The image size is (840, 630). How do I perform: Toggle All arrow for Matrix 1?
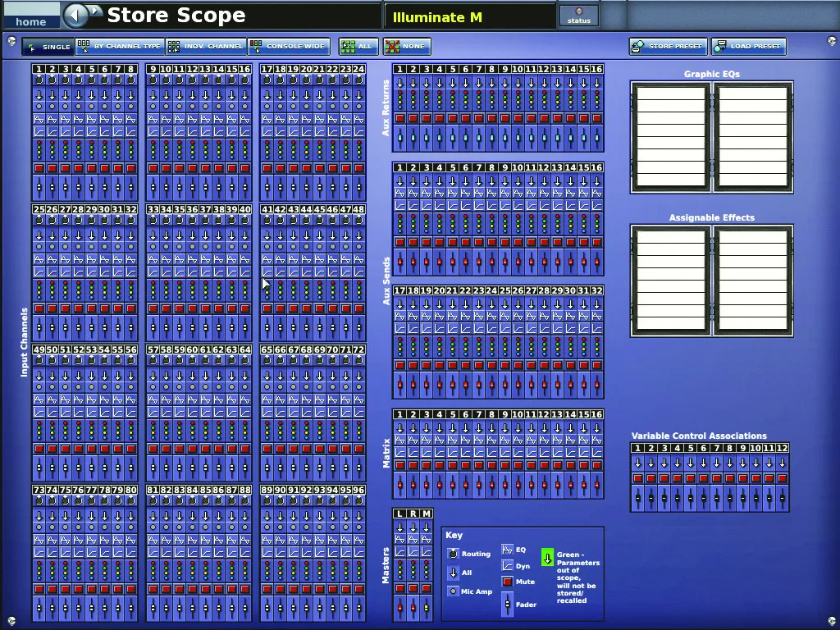click(x=400, y=427)
